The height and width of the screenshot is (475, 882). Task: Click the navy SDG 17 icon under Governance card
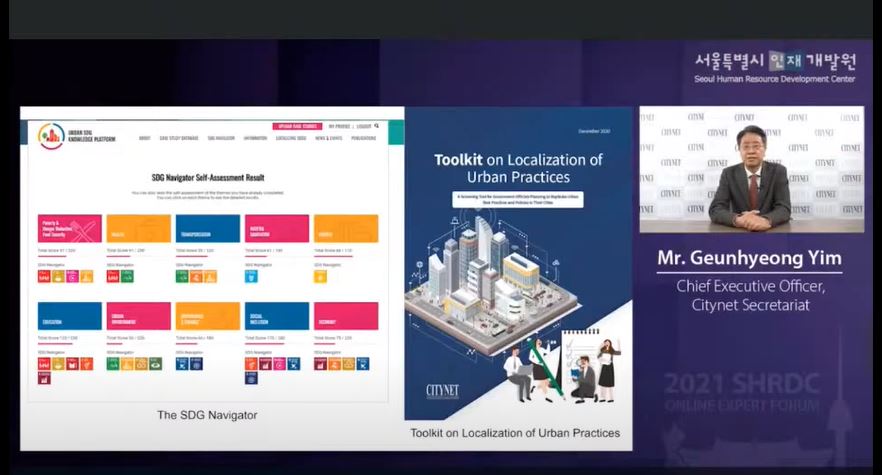pos(196,364)
